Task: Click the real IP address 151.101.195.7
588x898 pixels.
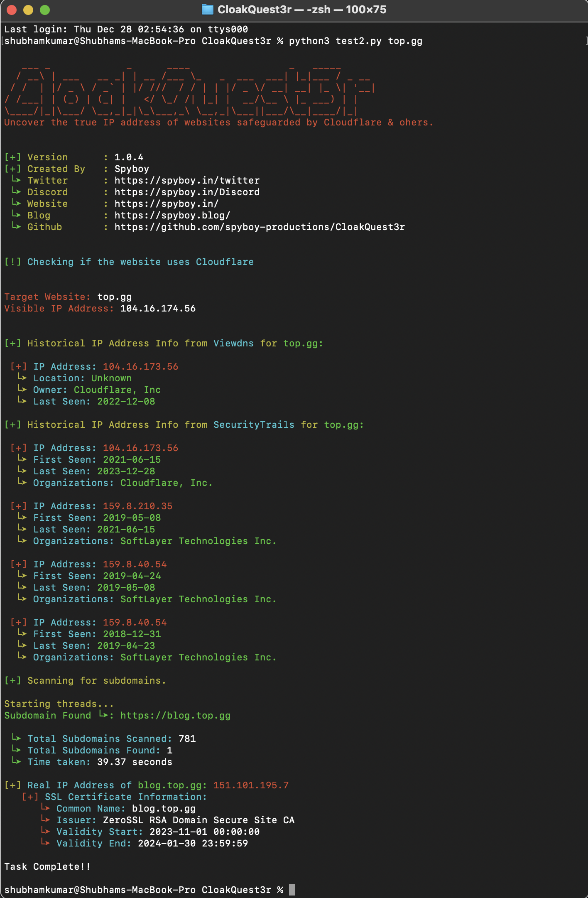Action: coord(251,785)
